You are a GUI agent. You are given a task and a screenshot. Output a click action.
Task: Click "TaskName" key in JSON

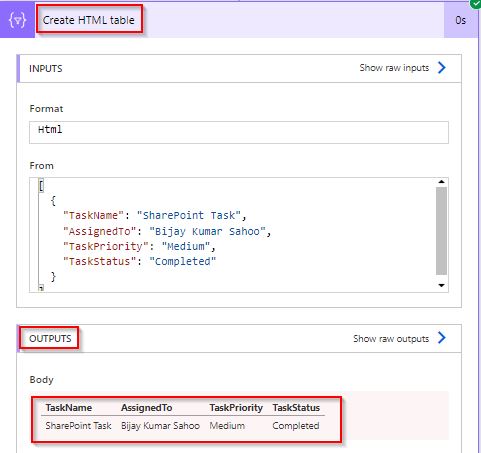pyautogui.click(x=93, y=215)
